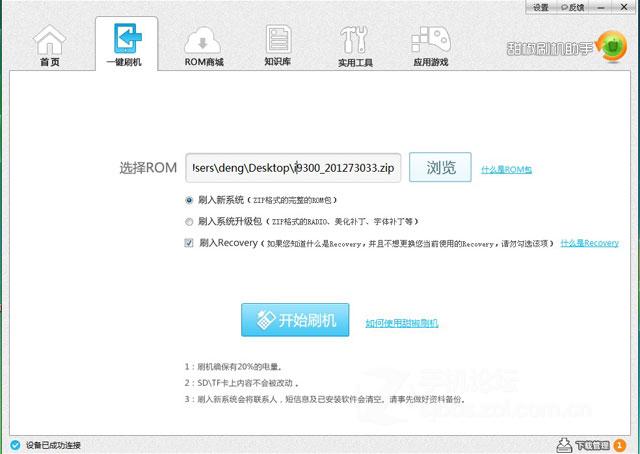Viewport: 640px width, 454px height.
Task: Click the device connected check icon
Action: pos(15,445)
